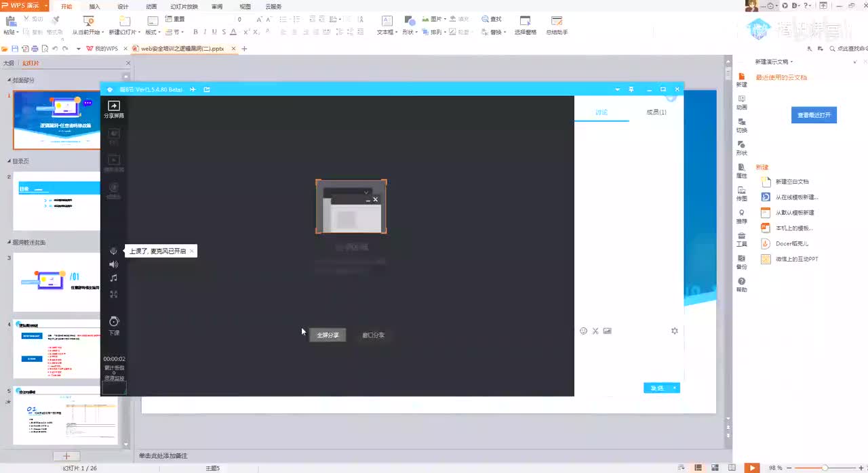This screenshot has height=473, width=868.
Task: Insert an image into the chat
Action: click(607, 331)
